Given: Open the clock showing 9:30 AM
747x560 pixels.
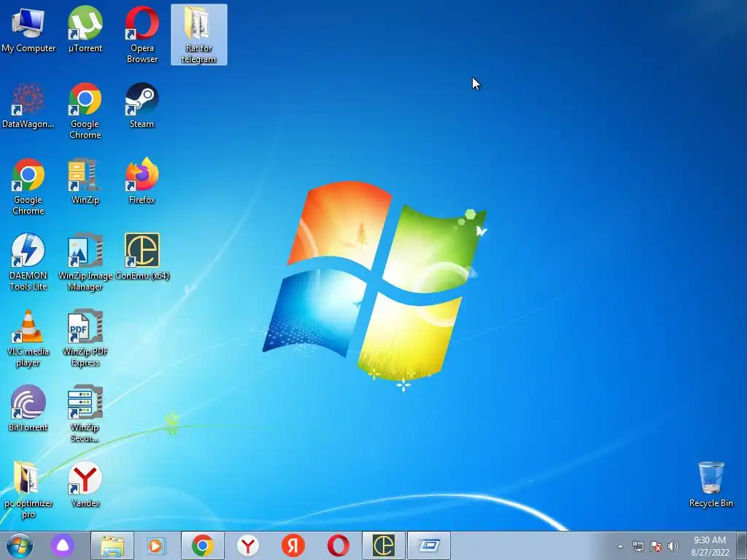Looking at the screenshot, I should point(710,546).
